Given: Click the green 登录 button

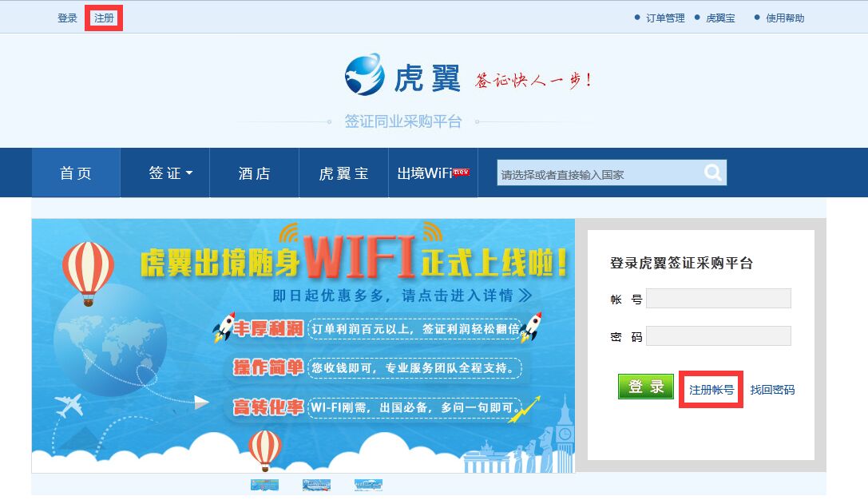Looking at the screenshot, I should [x=645, y=387].
